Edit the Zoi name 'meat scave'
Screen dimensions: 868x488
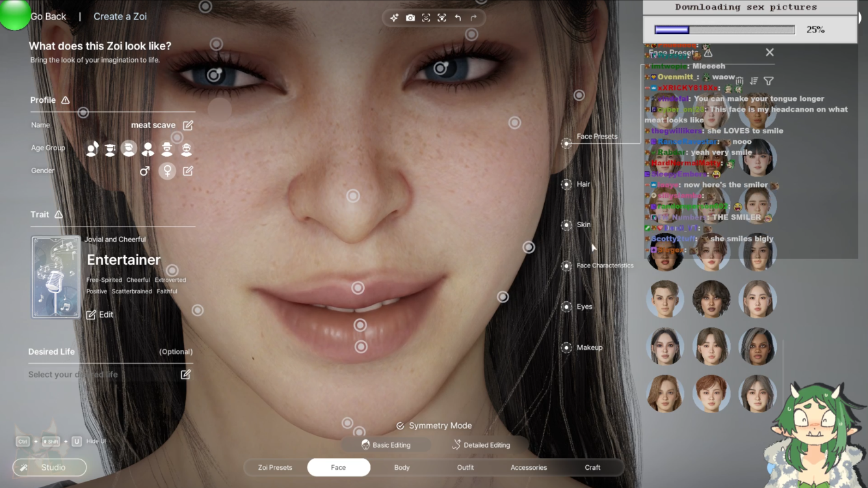pos(188,125)
